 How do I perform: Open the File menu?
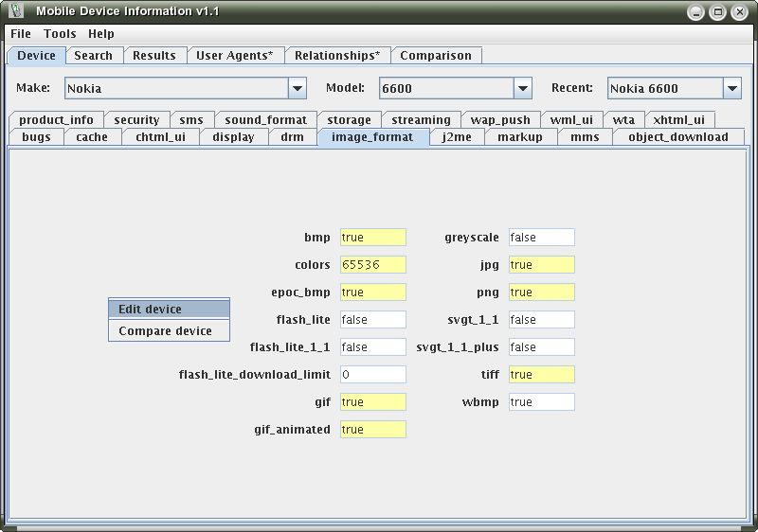21,34
